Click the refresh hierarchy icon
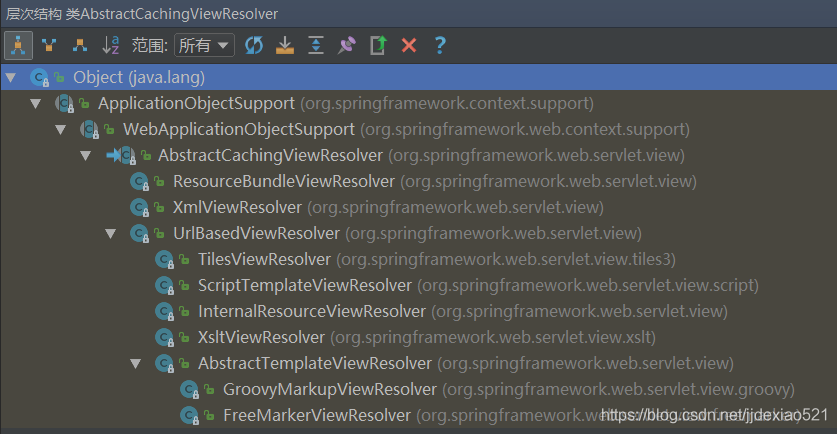 coord(254,45)
